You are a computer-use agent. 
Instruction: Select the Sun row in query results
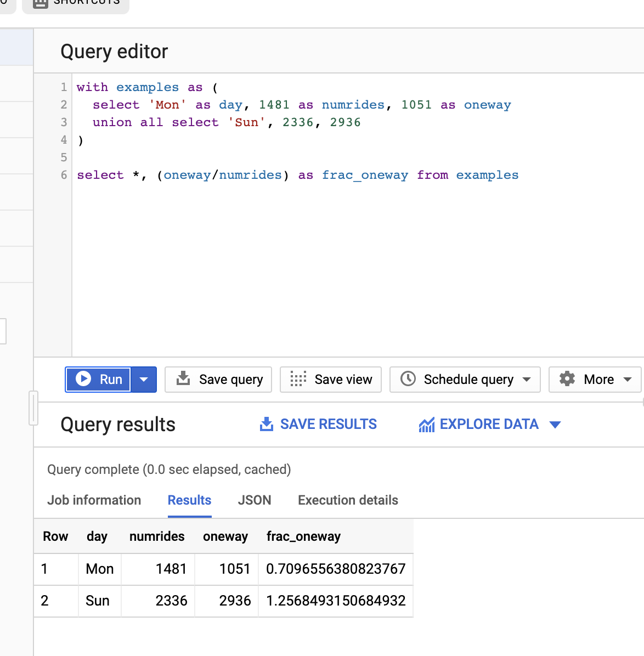(219, 601)
